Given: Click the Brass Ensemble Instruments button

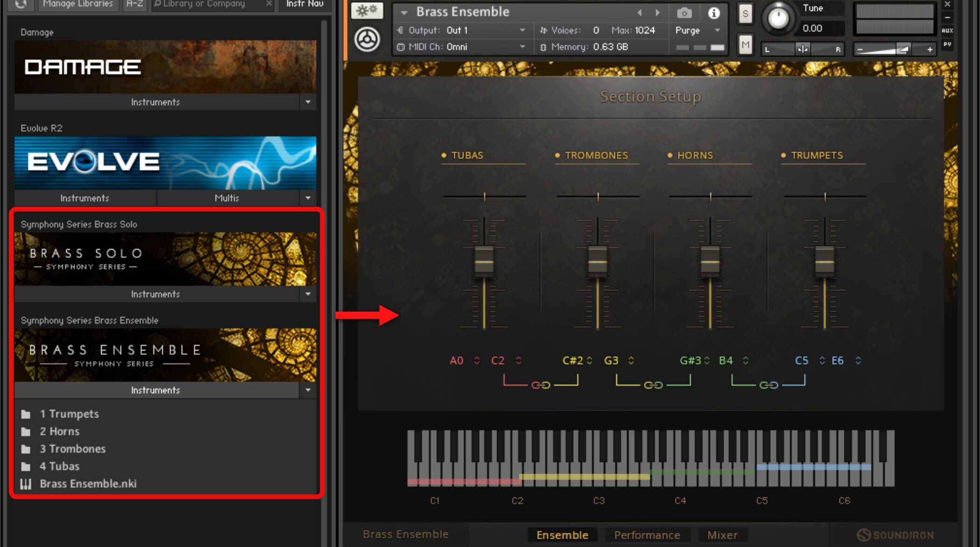Looking at the screenshot, I should click(156, 390).
